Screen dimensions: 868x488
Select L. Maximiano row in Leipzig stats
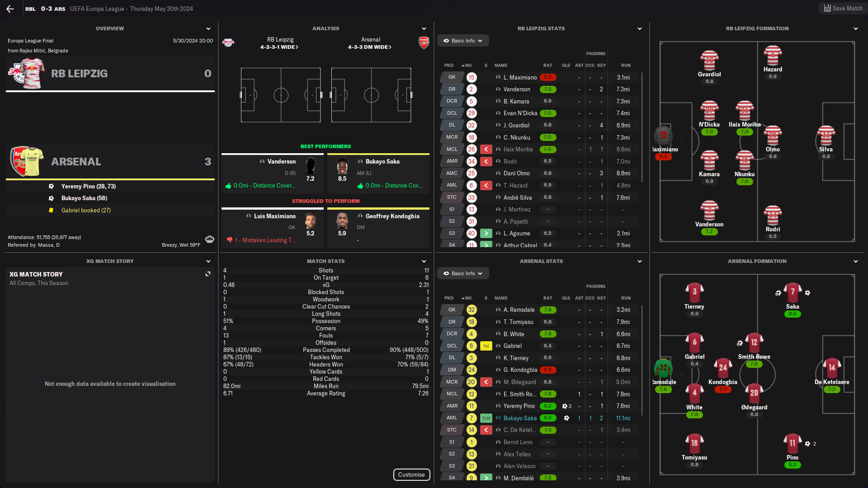pos(539,77)
